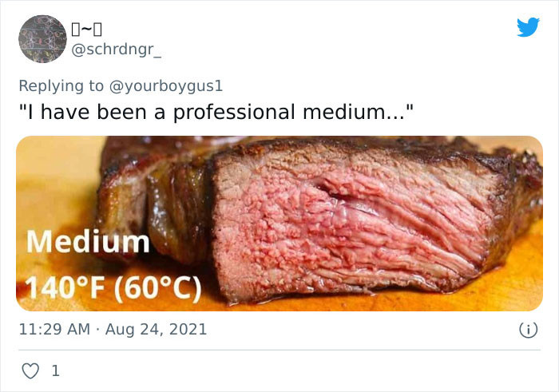The height and width of the screenshot is (392, 559).
Task: Click the like count number 1
Action: 55,371
